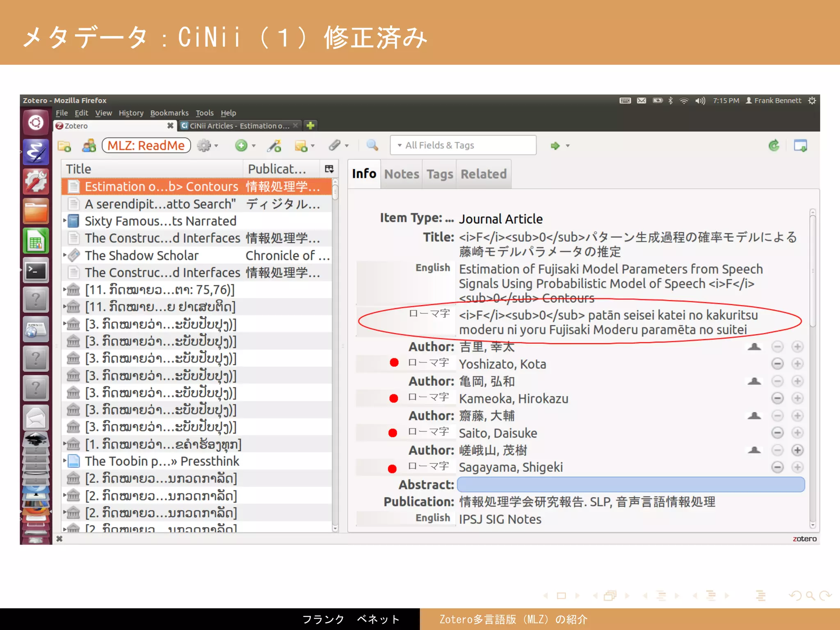The height and width of the screenshot is (630, 840).
Task: Remove the Kameoka, Hirokazu romanized name with minus
Action: [777, 398]
